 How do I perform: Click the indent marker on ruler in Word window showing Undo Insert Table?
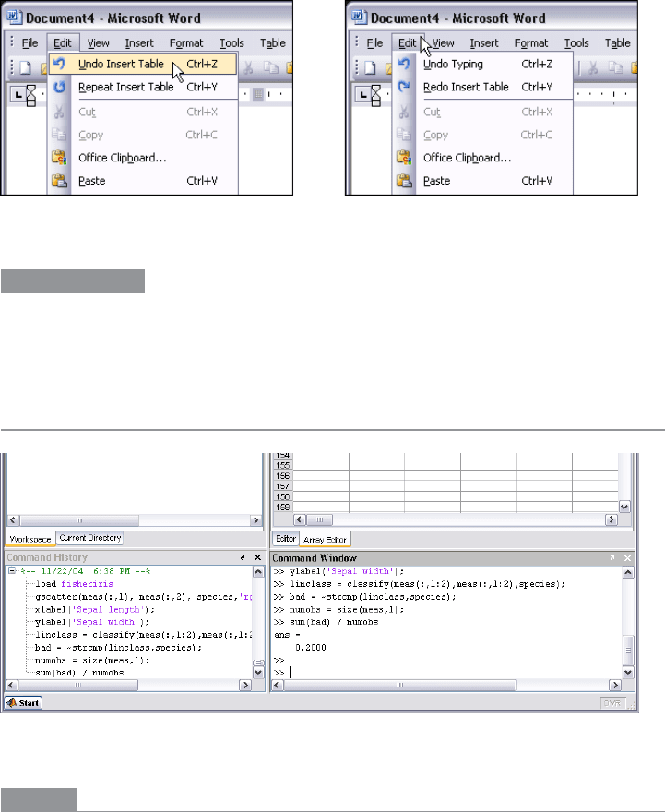tap(31, 96)
